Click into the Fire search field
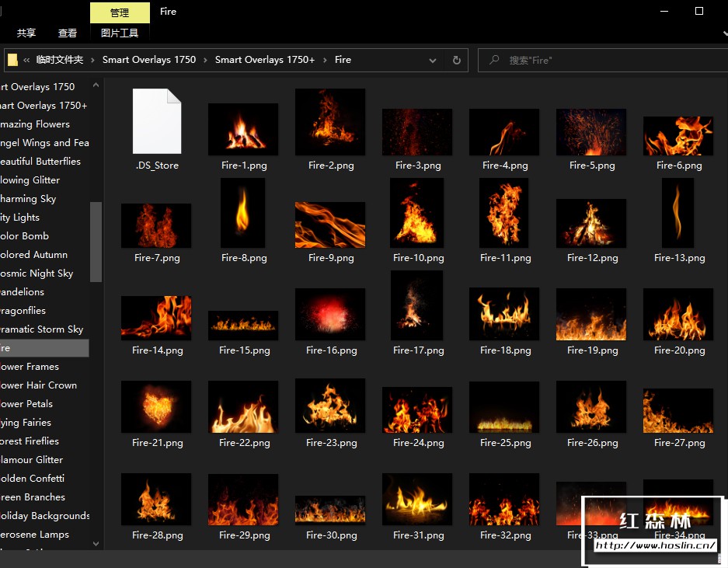The height and width of the screenshot is (568, 728). (598, 60)
